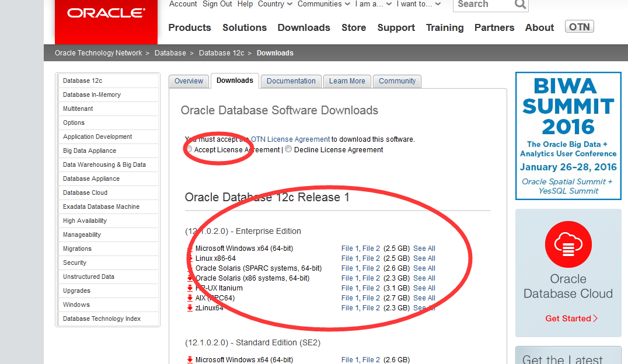Open Exadata Database Machine sidebar item
628x364 pixels.
pos(108,206)
